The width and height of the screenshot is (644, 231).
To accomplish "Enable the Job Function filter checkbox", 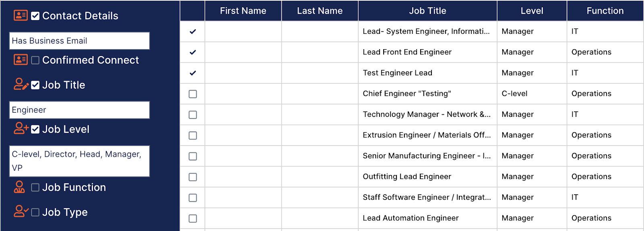I will (x=35, y=187).
